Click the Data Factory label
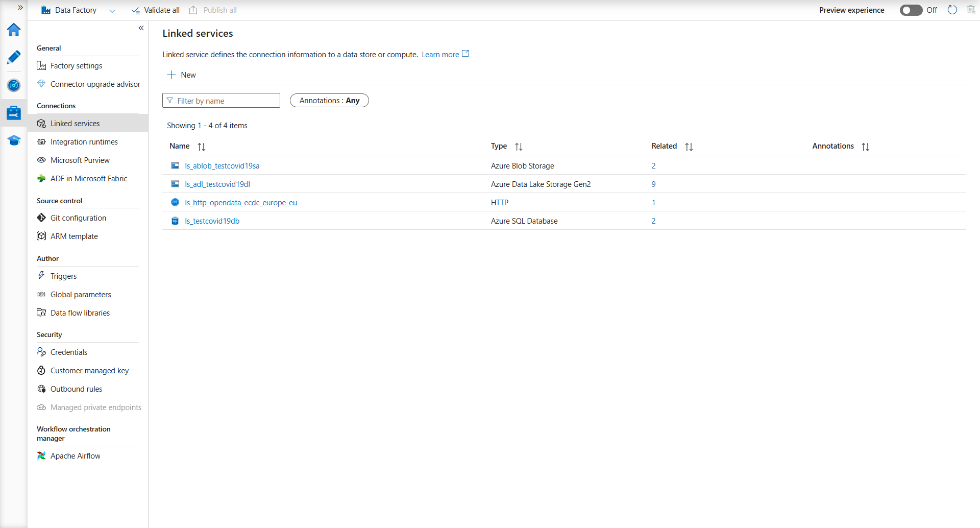The width and height of the screenshot is (980, 528). (76, 10)
